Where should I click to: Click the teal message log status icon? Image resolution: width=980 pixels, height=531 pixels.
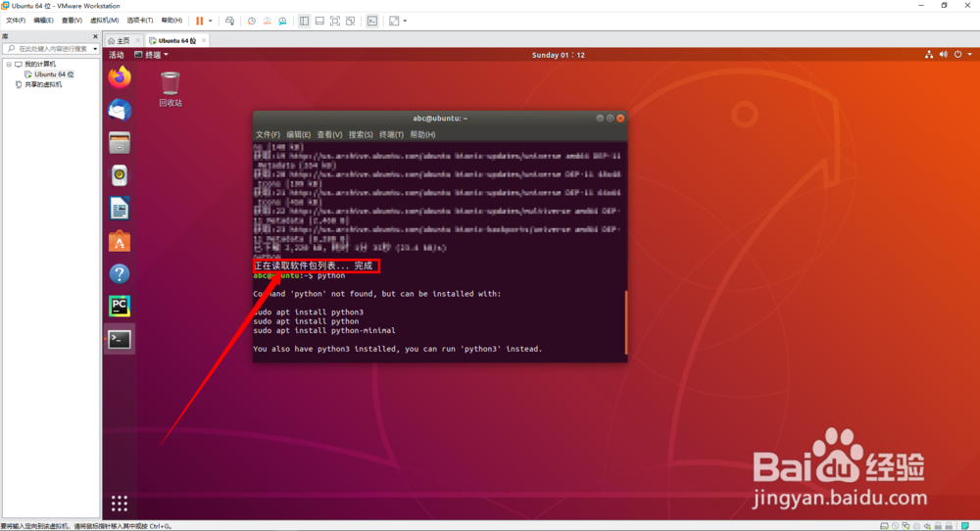tap(965, 526)
